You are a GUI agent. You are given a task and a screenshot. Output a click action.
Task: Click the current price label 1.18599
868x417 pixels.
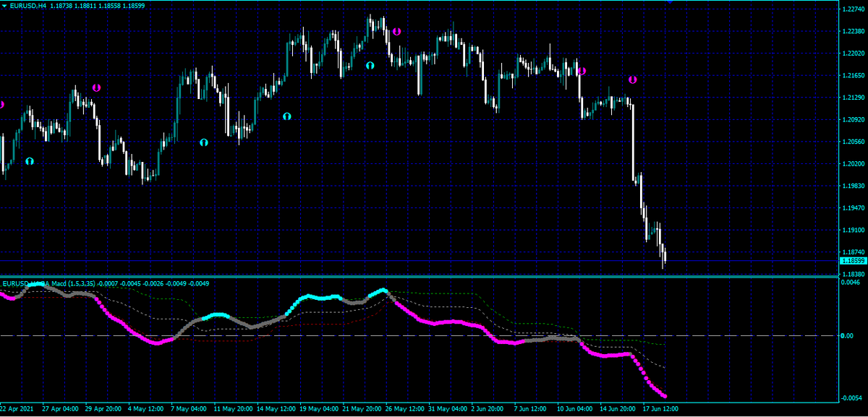pyautogui.click(x=854, y=260)
